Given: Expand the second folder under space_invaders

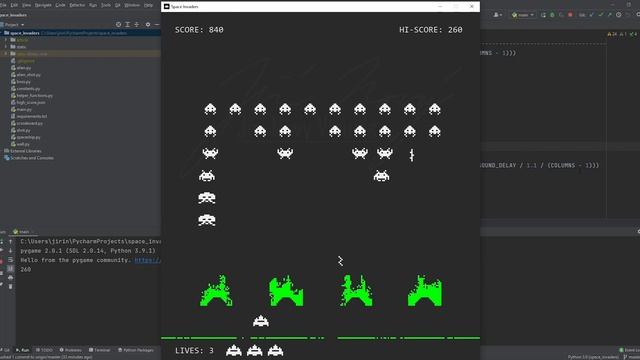Looking at the screenshot, I should point(6,47).
